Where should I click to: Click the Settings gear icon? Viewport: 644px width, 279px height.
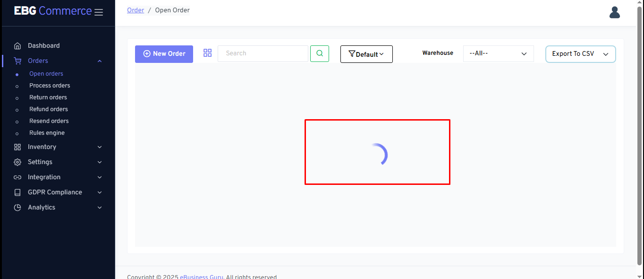pos(17,162)
